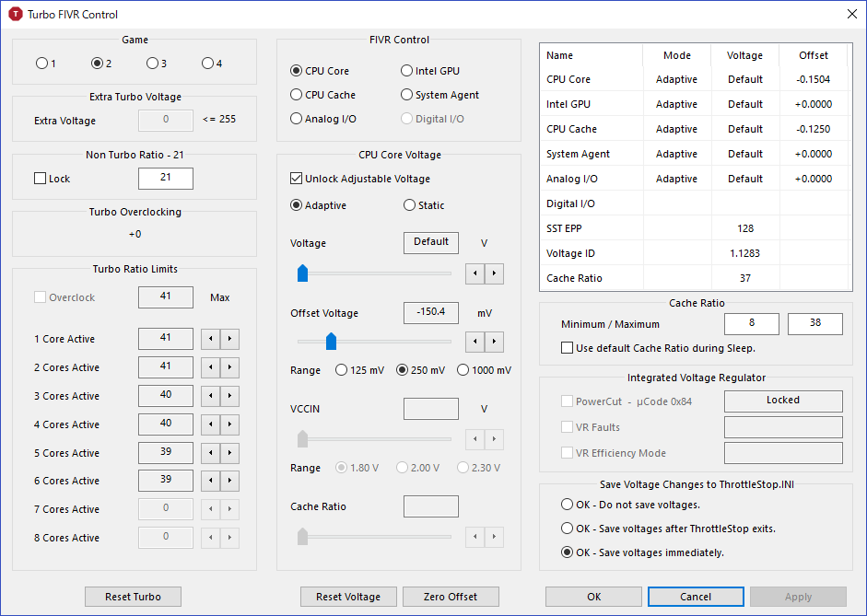
Task: Click the Cancel button
Action: pyautogui.click(x=696, y=597)
